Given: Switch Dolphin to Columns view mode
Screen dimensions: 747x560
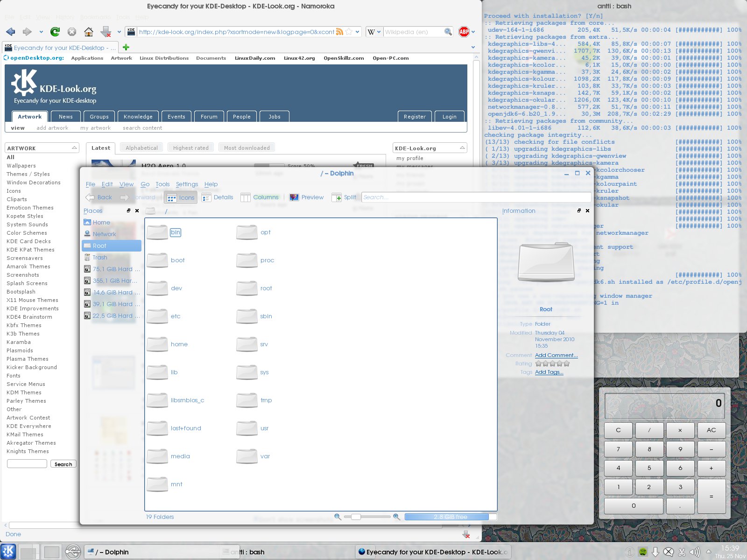Looking at the screenshot, I should [x=260, y=197].
